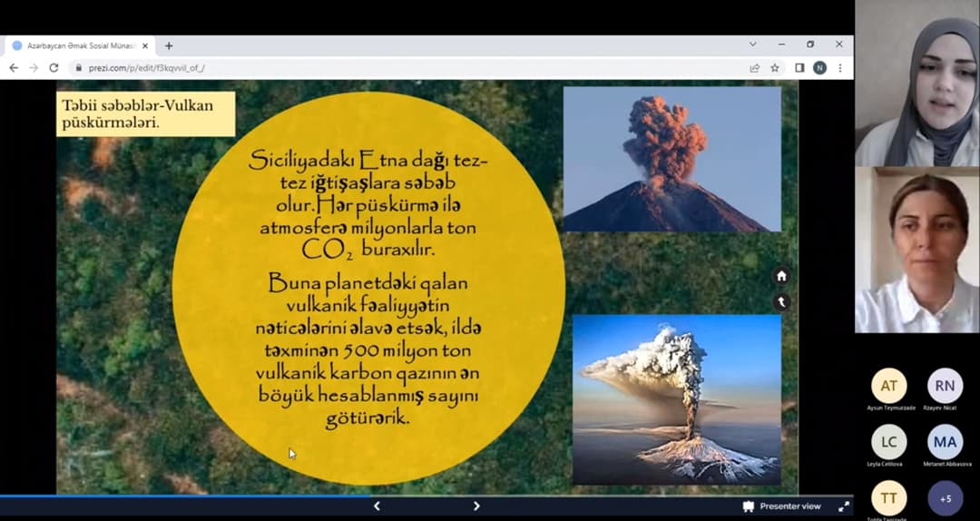Image resolution: width=980 pixels, height=521 pixels.
Task: Select top video of woman in hijab
Action: [x=916, y=84]
